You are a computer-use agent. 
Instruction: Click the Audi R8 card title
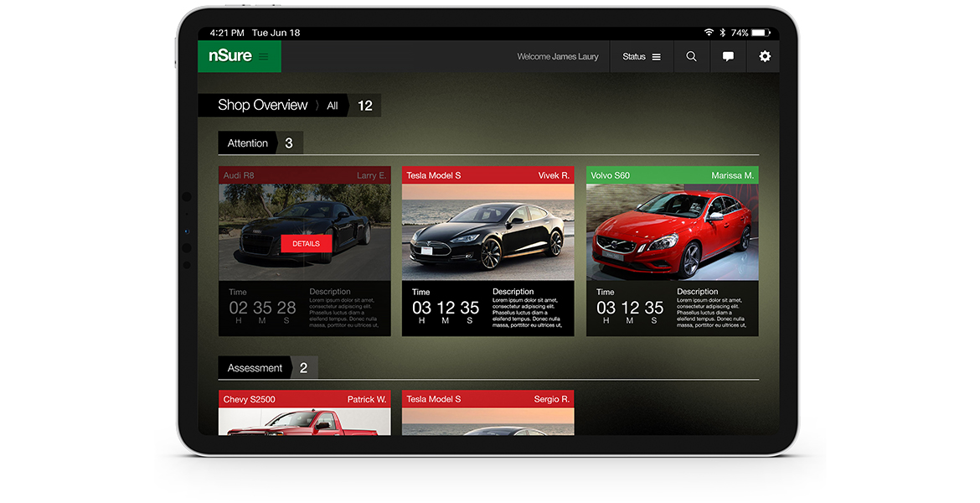coord(239,175)
